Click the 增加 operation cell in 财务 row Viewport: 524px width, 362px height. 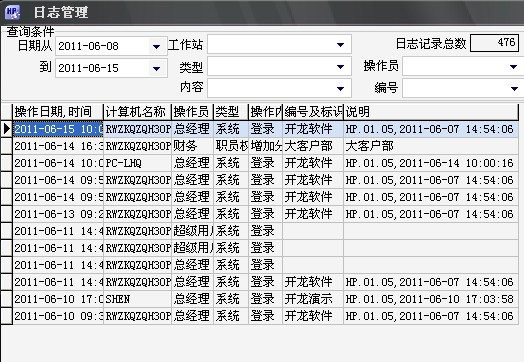(266, 146)
